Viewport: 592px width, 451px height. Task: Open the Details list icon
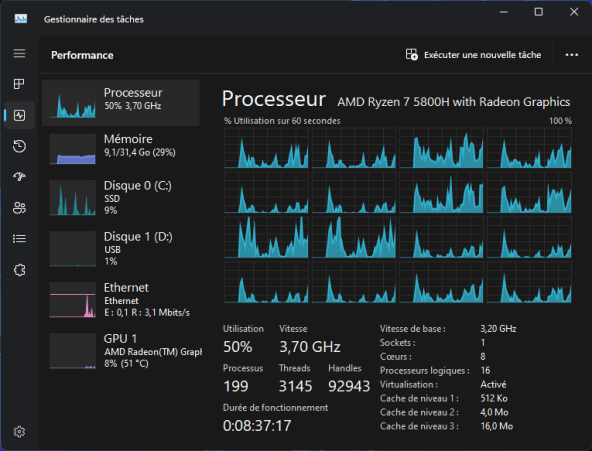click(x=19, y=239)
